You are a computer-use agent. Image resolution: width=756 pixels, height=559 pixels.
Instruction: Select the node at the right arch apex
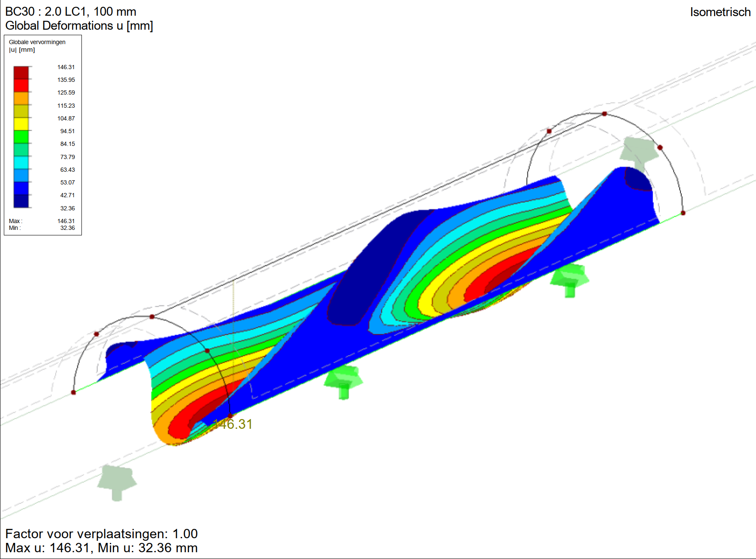click(x=605, y=114)
